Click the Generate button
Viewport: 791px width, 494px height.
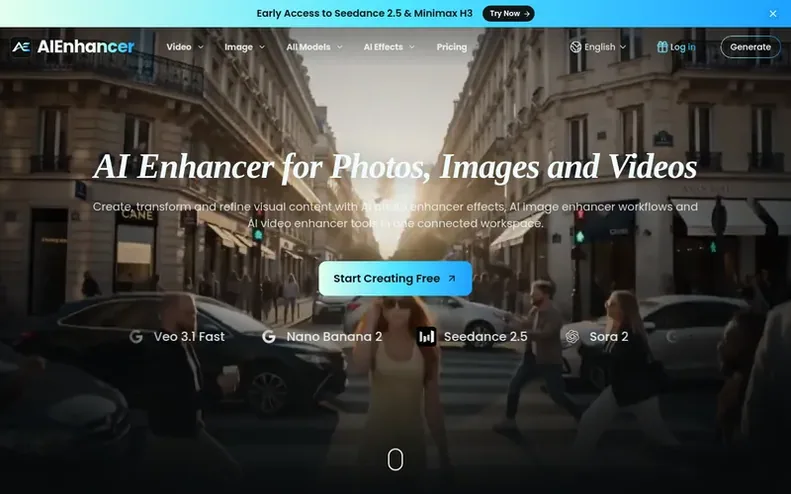pyautogui.click(x=750, y=47)
